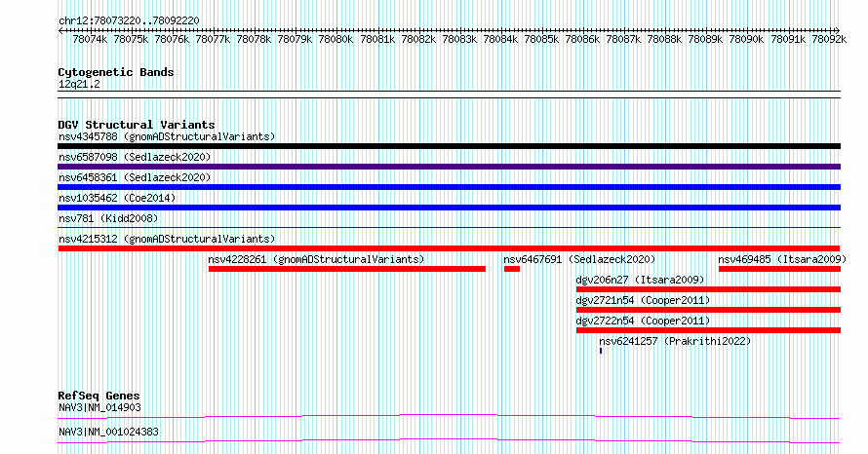Viewport: 868px width, 454px height.
Task: Click the nsv4228261 red variant bar
Action: pyautogui.click(x=347, y=269)
